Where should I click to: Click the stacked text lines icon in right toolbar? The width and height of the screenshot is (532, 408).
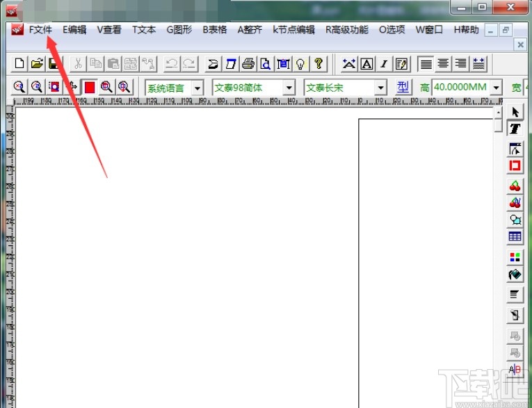515,295
